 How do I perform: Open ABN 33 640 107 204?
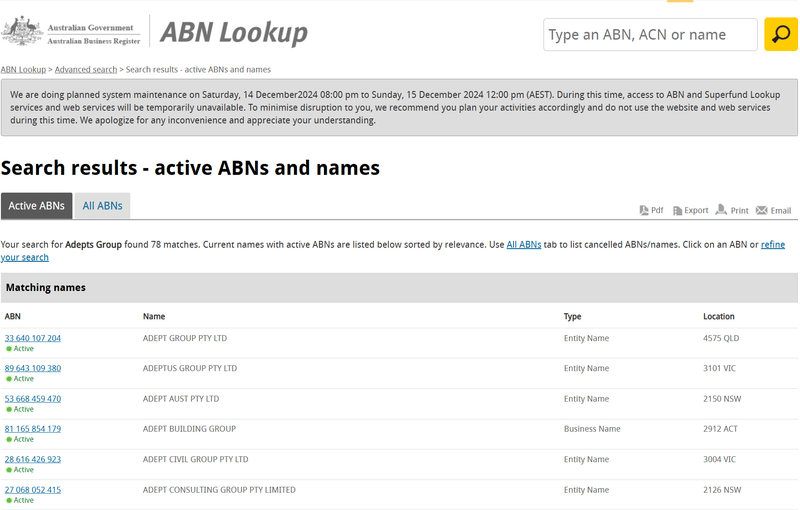[33, 338]
